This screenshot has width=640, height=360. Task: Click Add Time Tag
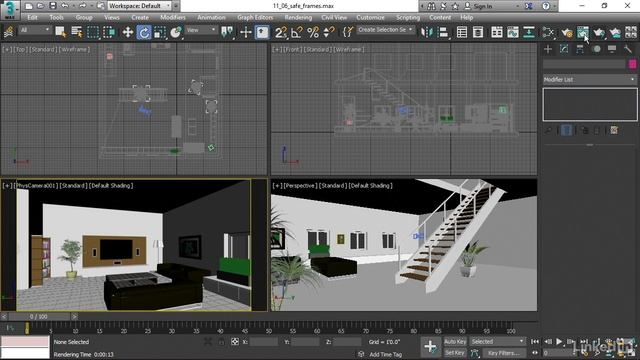tap(385, 354)
